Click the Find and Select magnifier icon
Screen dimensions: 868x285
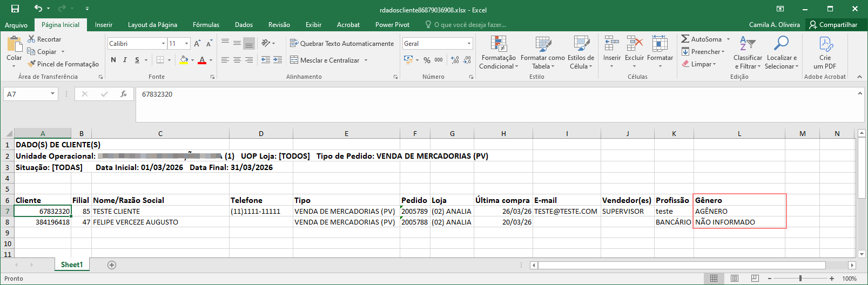781,44
